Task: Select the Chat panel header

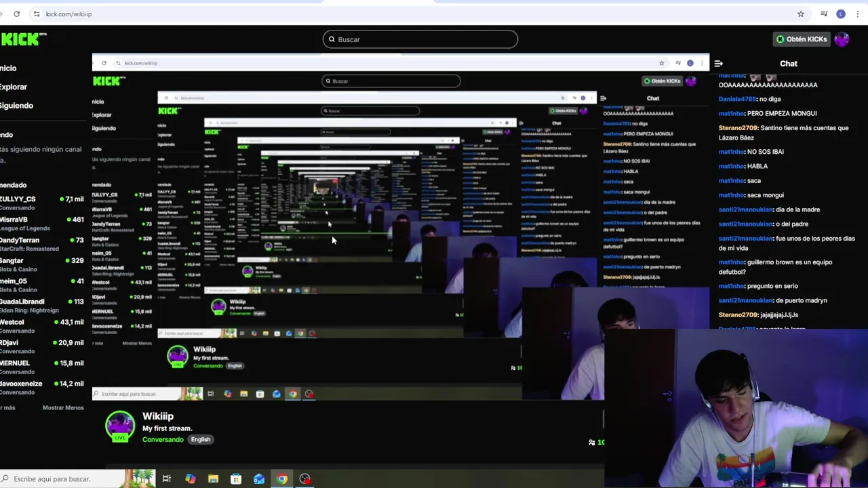Action: [x=789, y=64]
